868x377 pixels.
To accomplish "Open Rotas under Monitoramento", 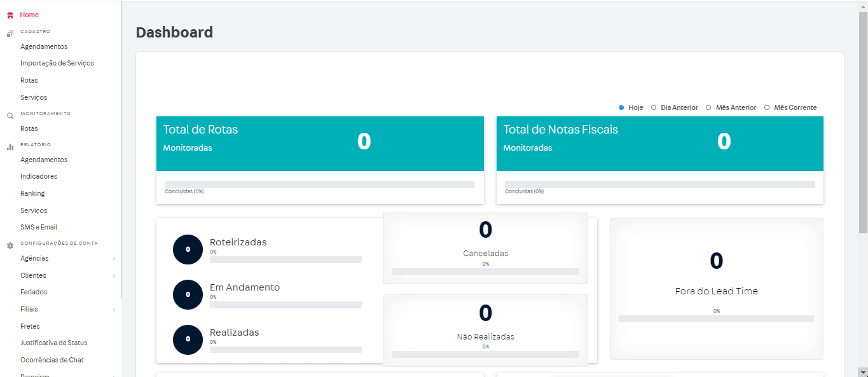I will [29, 128].
